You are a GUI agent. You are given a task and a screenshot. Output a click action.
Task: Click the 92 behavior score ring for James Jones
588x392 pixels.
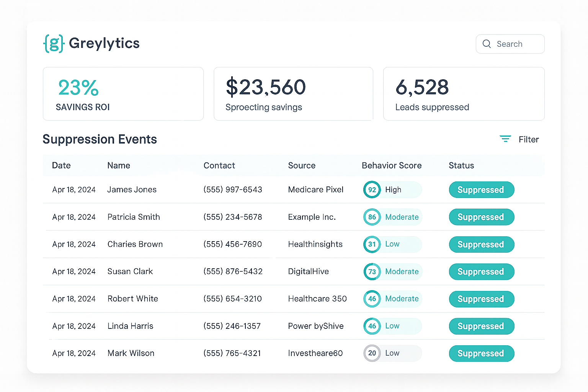[372, 189]
